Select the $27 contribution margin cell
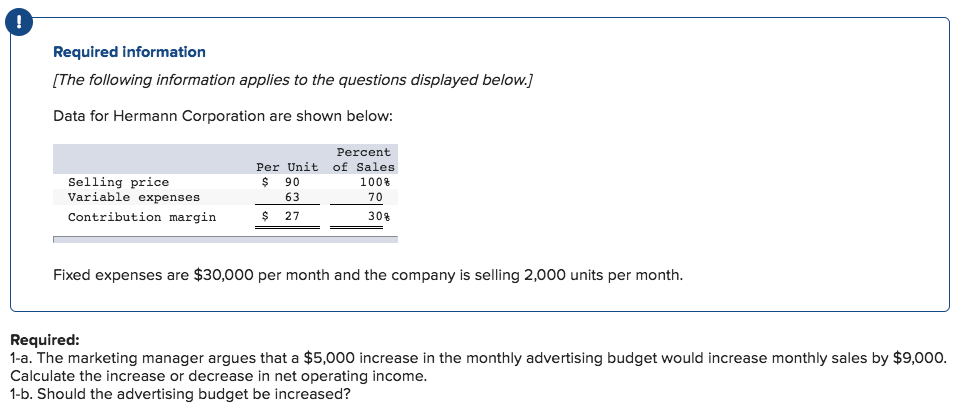This screenshot has width=967, height=415. click(x=283, y=217)
